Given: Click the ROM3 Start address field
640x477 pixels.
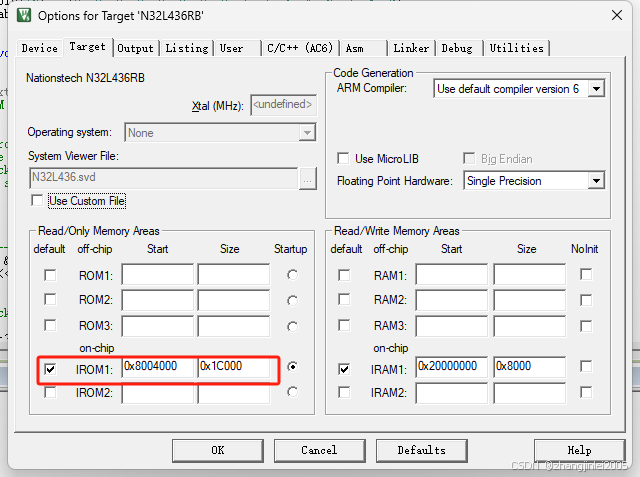Looking at the screenshot, I should pyautogui.click(x=158, y=326).
